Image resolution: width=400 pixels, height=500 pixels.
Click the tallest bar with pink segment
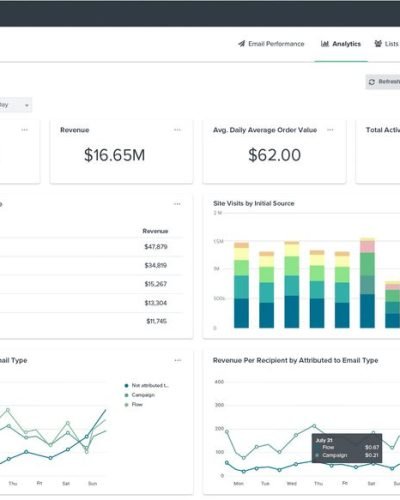pyautogui.click(x=367, y=283)
